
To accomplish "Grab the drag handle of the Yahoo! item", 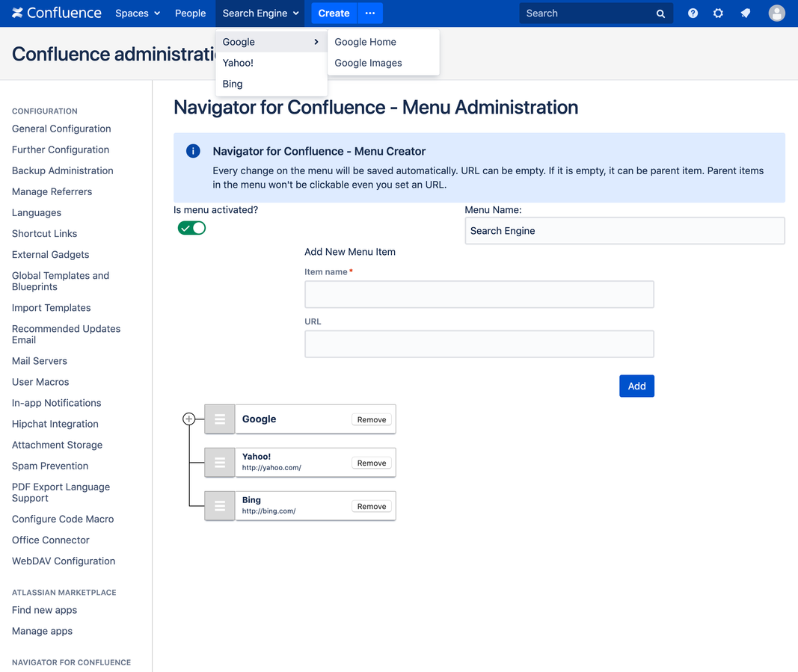I will (x=220, y=463).
